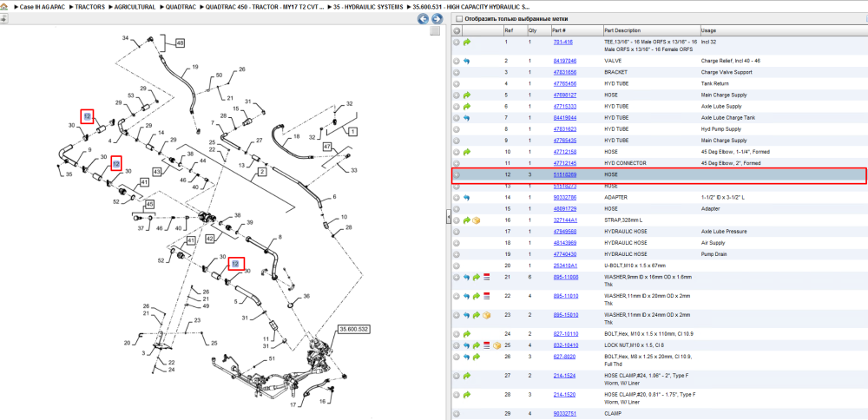The height and width of the screenshot is (420, 868).
Task: Click the pin icon above the diagram
Action: [x=3, y=19]
